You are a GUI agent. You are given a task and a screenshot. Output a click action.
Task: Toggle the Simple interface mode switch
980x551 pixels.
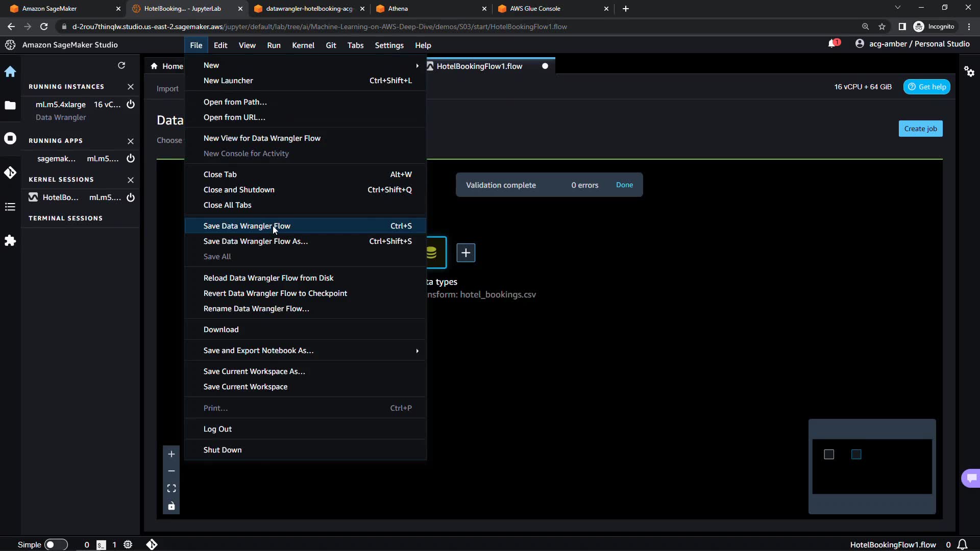(55, 544)
